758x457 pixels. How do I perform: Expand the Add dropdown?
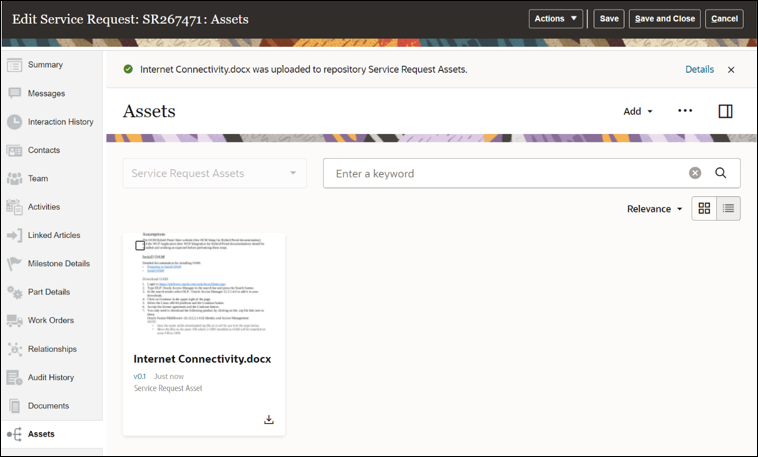click(x=638, y=111)
